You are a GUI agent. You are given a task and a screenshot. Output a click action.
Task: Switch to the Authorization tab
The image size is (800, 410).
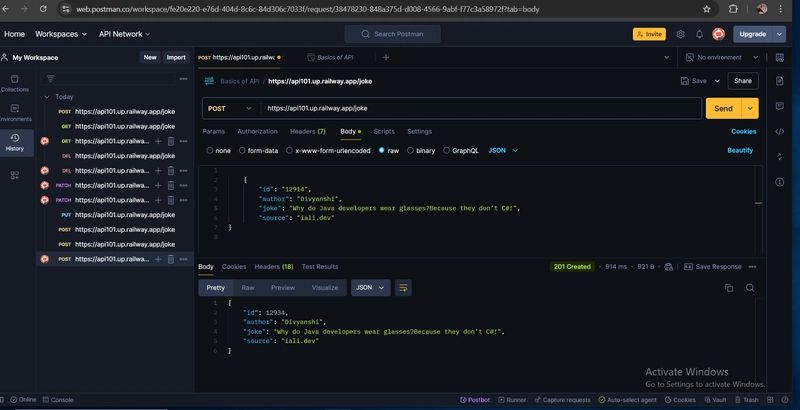[x=257, y=132]
